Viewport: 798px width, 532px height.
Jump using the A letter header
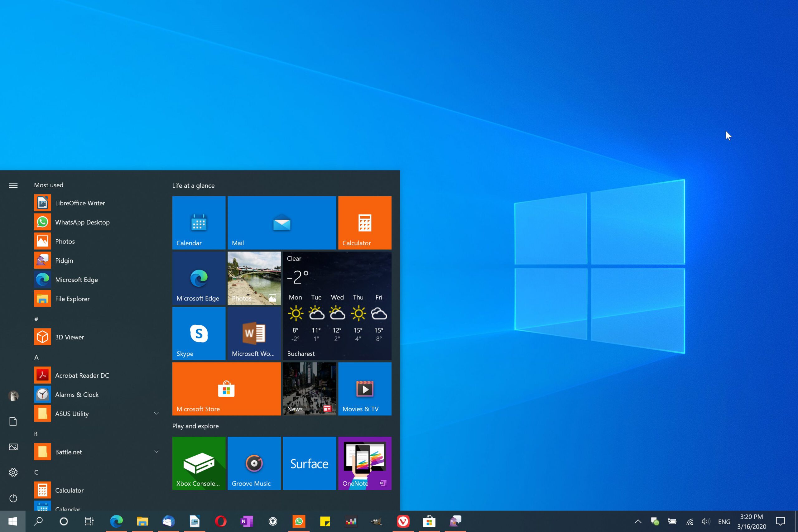coord(36,357)
